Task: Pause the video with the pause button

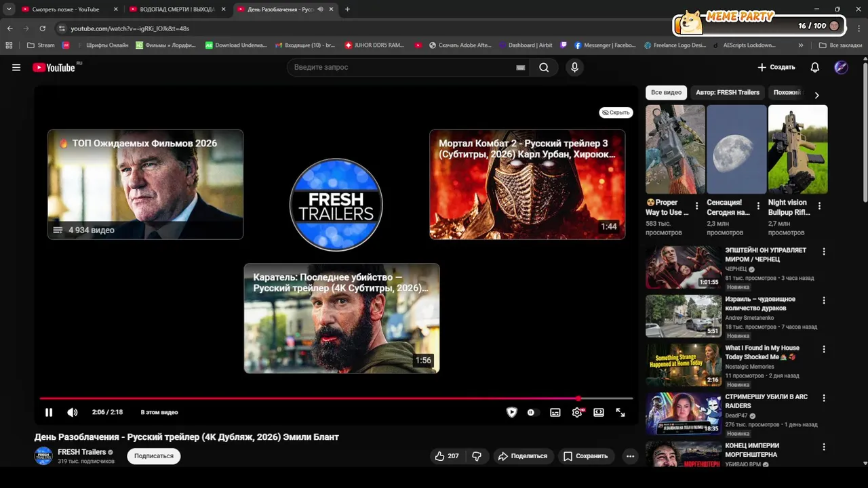Action: 49,412
